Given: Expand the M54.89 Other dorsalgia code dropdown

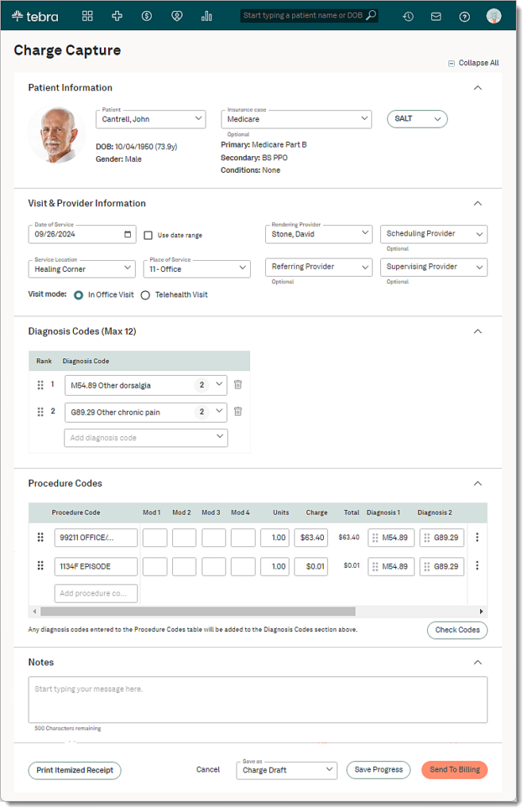Looking at the screenshot, I should 219,385.
